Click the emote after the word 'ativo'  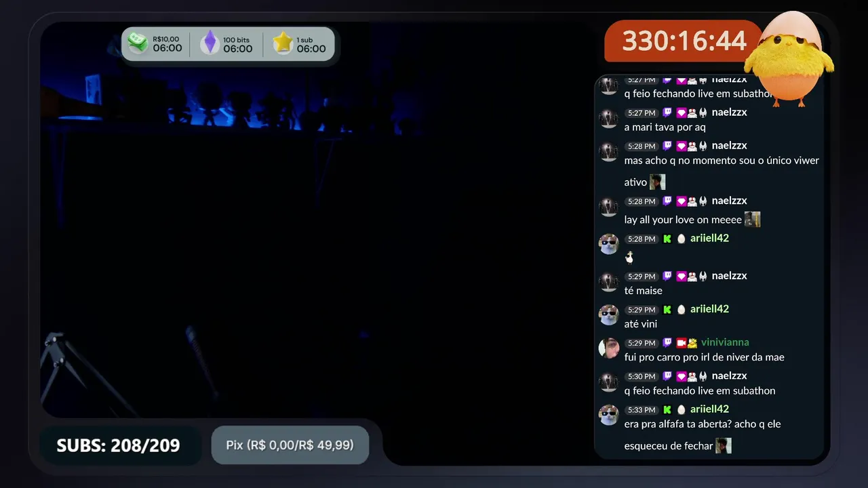tap(657, 182)
